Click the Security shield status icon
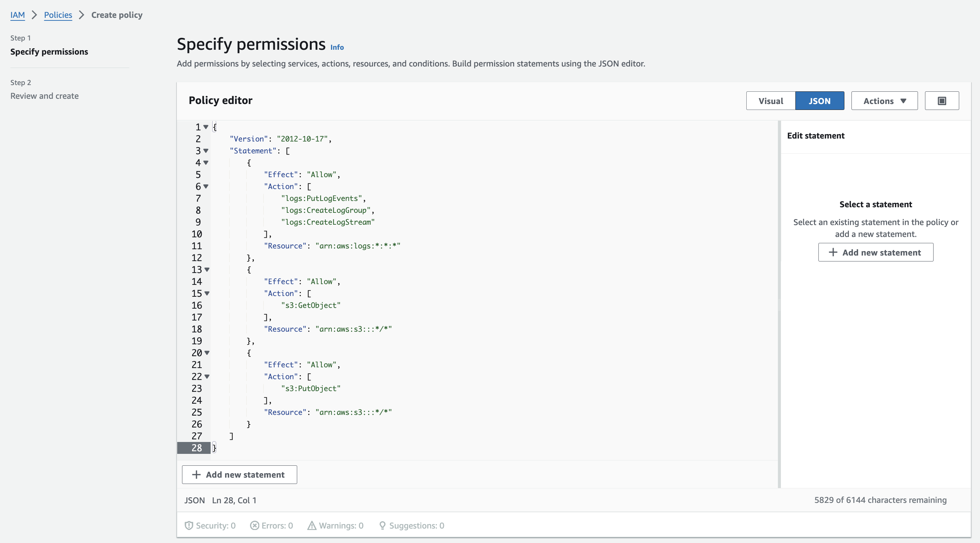Screen dimensions: 980x543 pos(189,526)
